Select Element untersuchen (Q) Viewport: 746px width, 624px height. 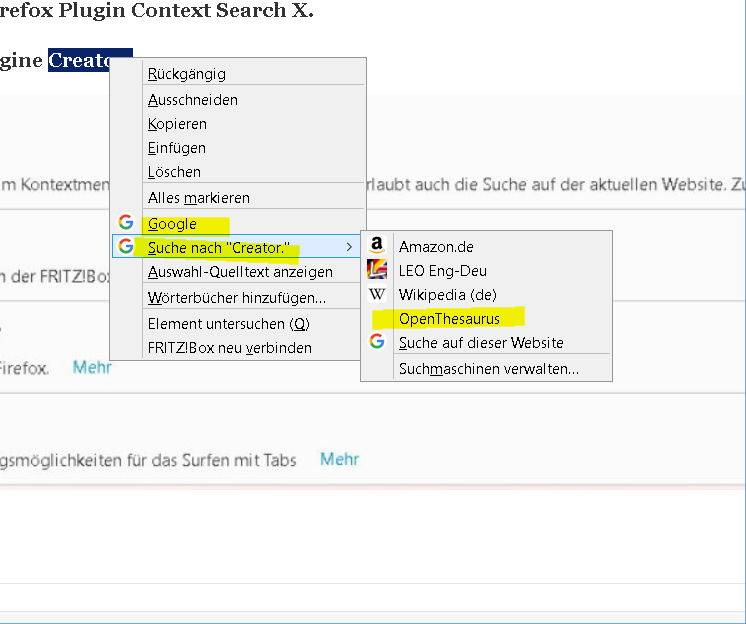(x=236, y=324)
